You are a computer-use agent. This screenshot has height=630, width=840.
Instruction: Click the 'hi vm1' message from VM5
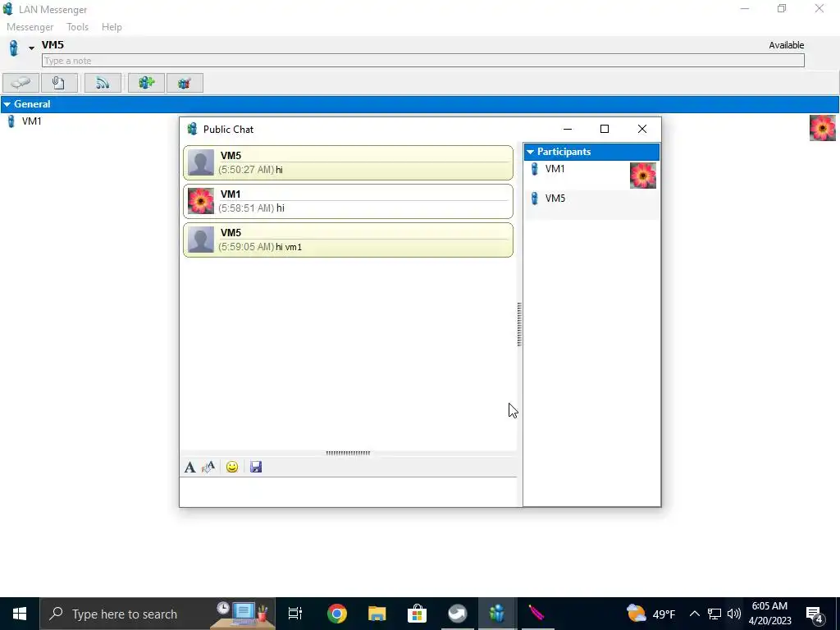pyautogui.click(x=348, y=240)
